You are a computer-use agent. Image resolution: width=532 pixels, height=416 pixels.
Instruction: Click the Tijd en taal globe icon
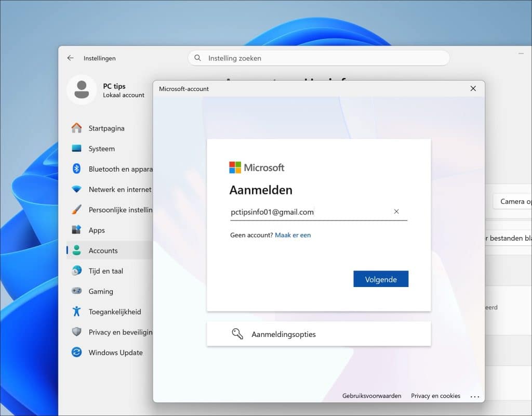[x=77, y=270]
